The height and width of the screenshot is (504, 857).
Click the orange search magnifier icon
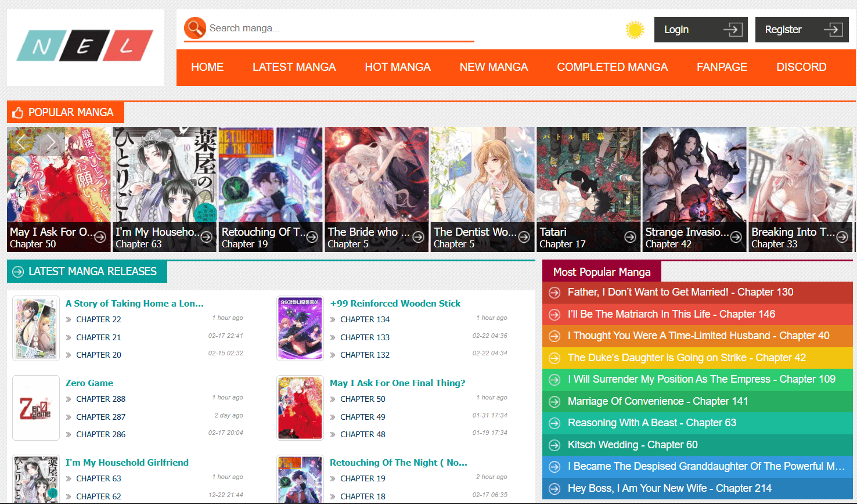pos(195,28)
